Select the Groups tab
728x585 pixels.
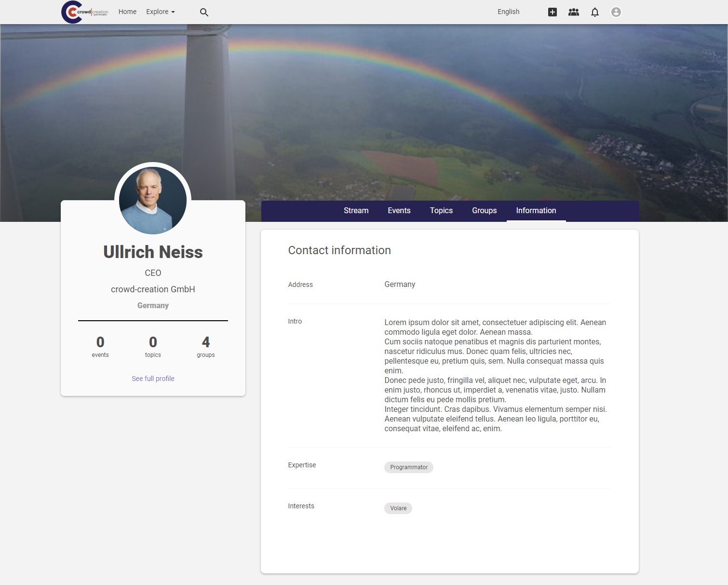pyautogui.click(x=484, y=211)
